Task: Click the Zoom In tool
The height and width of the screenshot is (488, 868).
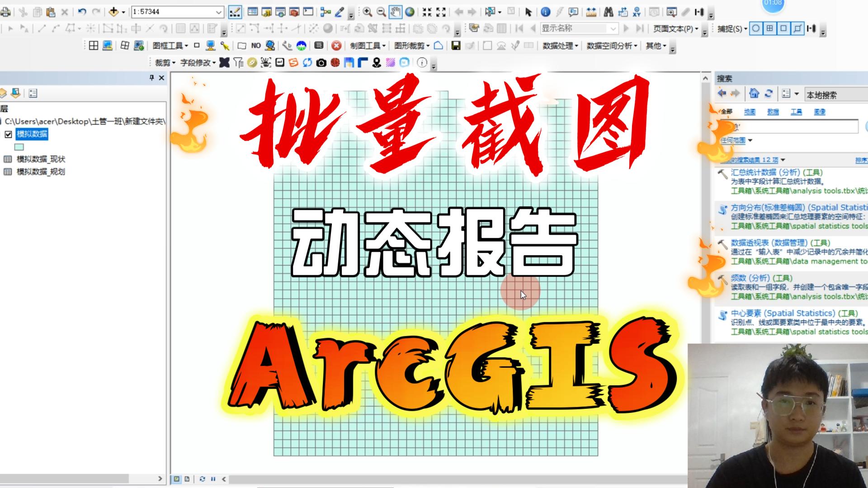Action: (x=368, y=11)
